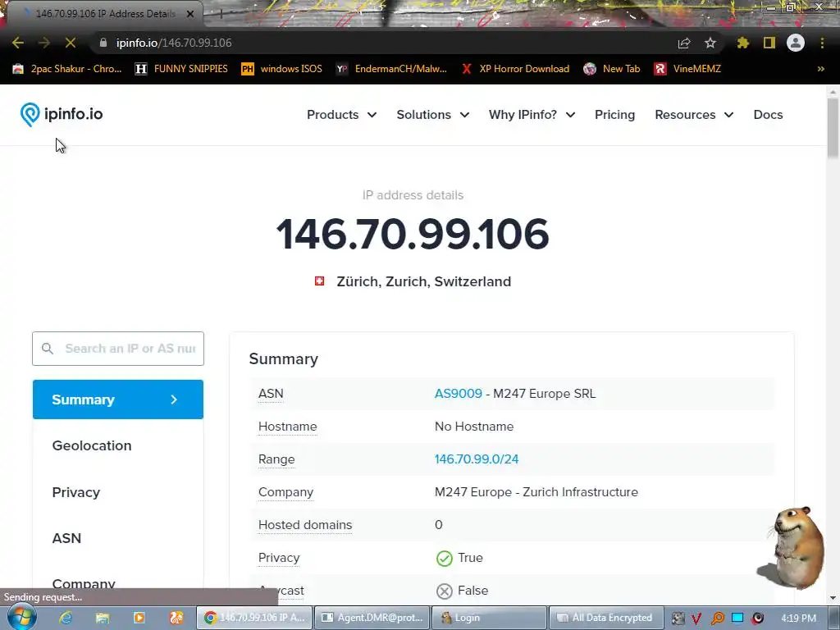This screenshot has width=840, height=630.
Task: Open the side panel icon
Action: tap(769, 43)
